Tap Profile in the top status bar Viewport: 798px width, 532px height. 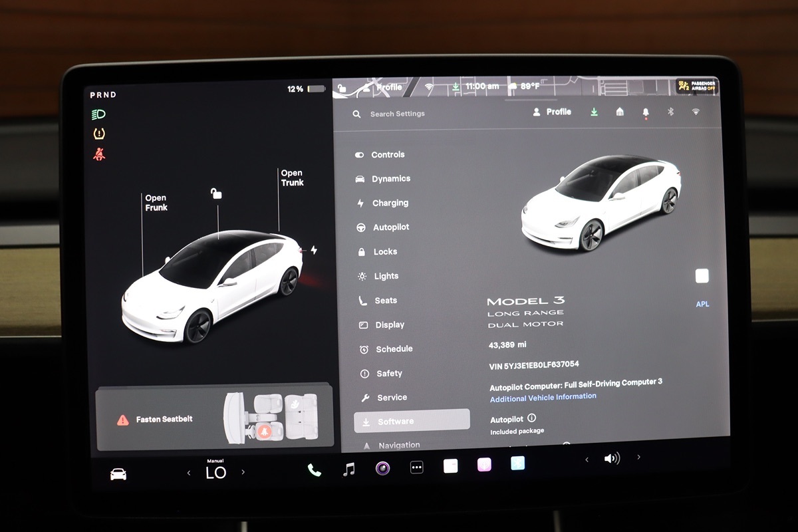382,87
